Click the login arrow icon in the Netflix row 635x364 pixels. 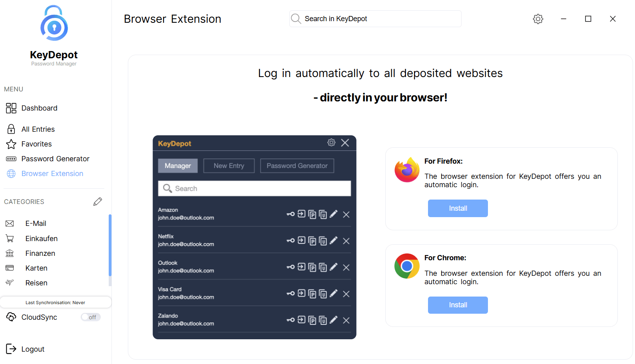302,240
